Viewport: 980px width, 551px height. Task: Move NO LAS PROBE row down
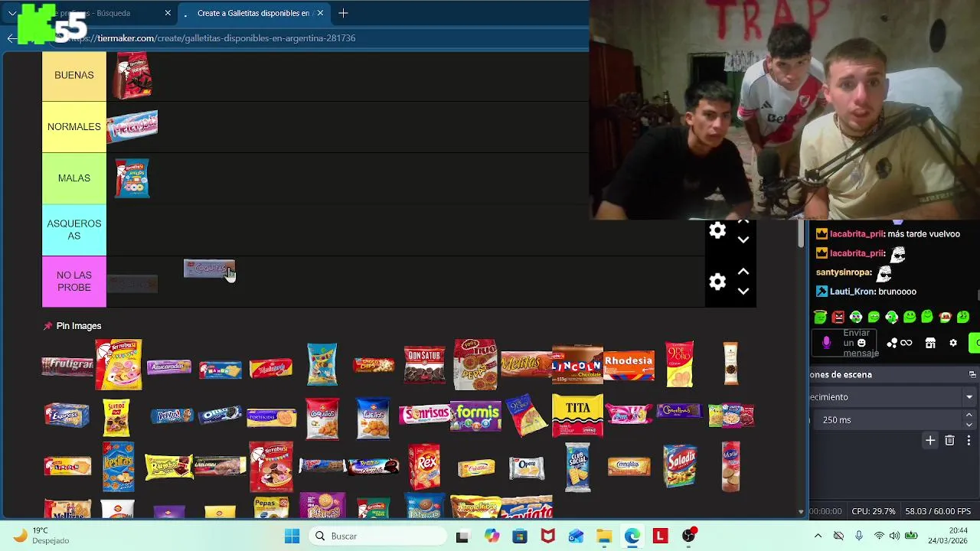tap(743, 291)
